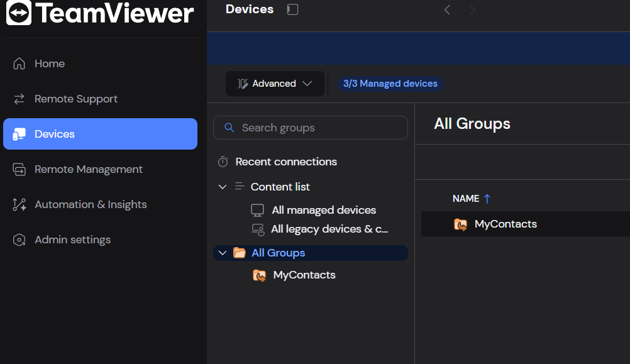Click the All legacy devices icon
630x364 pixels.
258,229
